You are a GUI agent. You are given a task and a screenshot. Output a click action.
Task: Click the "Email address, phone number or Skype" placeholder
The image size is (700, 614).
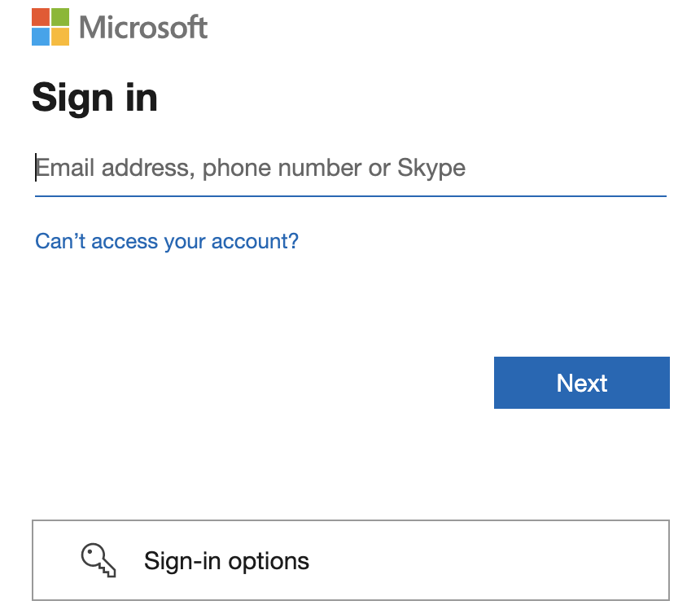tap(251, 169)
